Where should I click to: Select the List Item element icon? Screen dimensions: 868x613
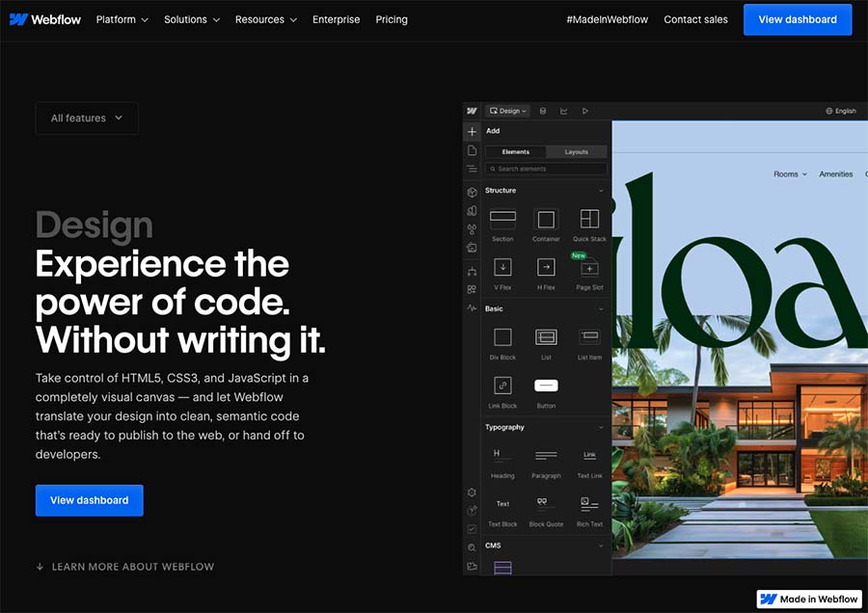(x=589, y=337)
